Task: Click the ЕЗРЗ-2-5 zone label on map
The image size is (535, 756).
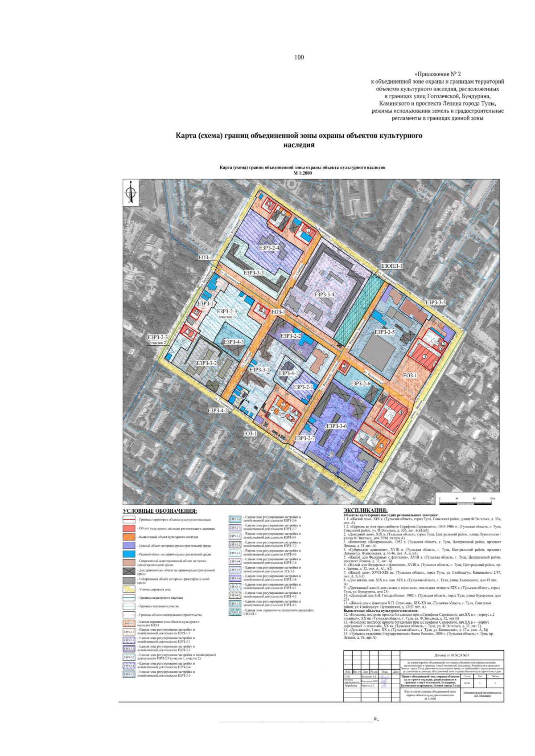Action: coord(385,332)
